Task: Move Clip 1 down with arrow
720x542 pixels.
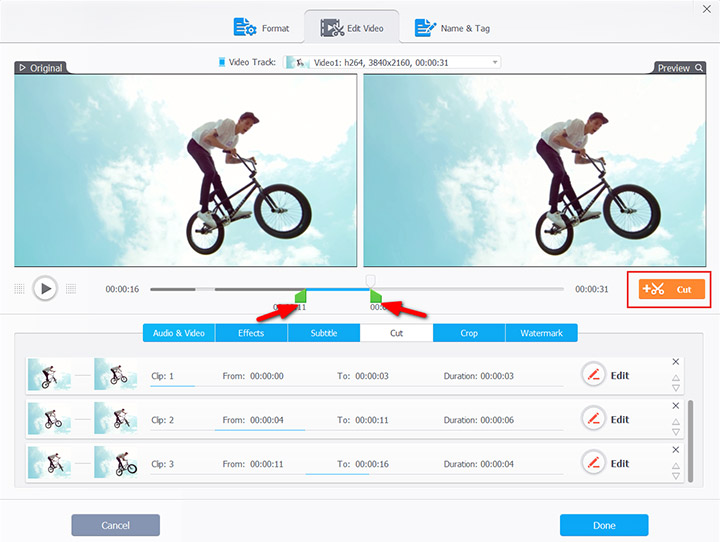Action: pyautogui.click(x=676, y=388)
